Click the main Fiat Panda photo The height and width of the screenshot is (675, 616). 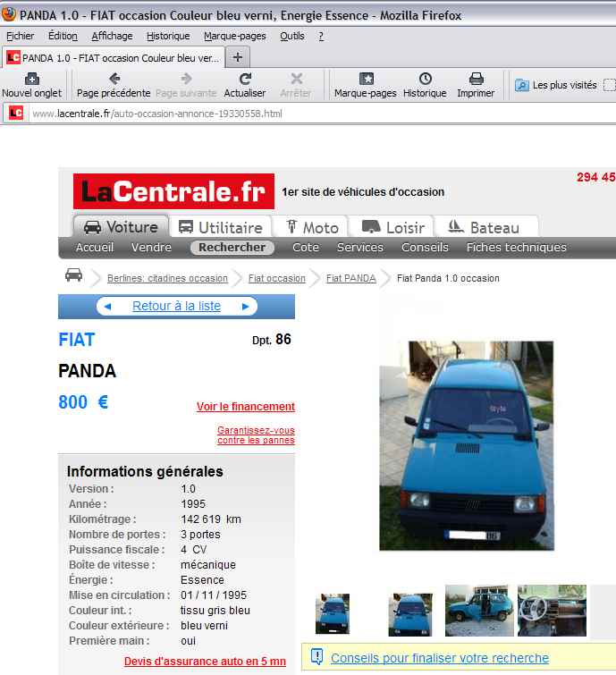click(467, 445)
